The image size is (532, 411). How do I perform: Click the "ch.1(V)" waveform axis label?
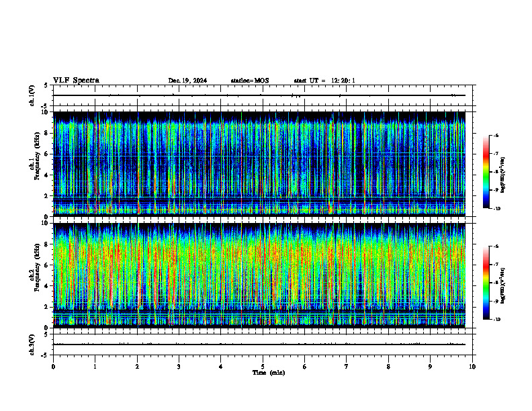tap(32, 95)
